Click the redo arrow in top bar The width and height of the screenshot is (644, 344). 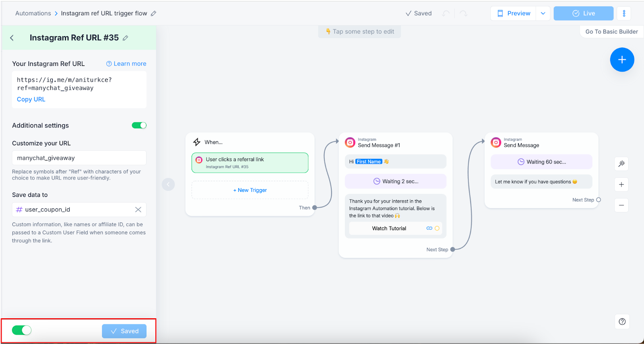[464, 13]
